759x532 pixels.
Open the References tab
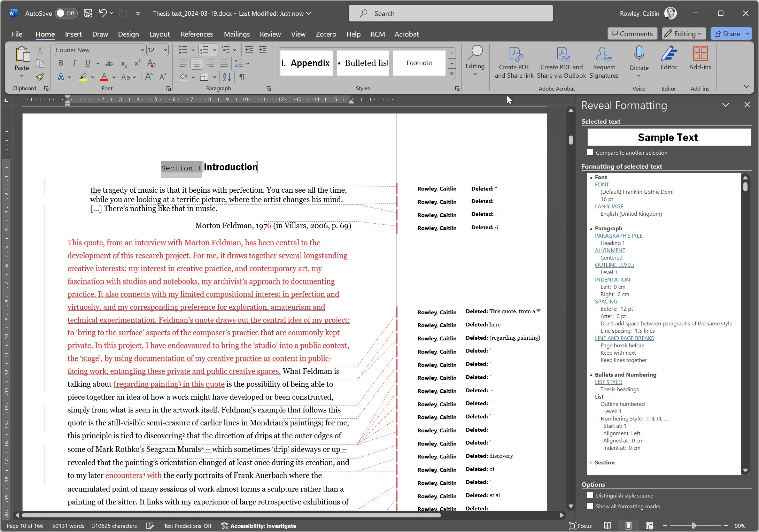tap(197, 34)
